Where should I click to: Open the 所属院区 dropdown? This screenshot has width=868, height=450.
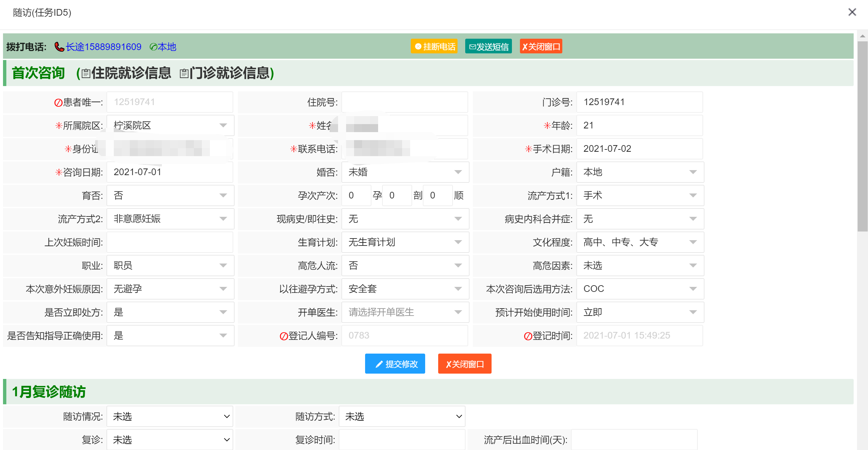coord(170,125)
